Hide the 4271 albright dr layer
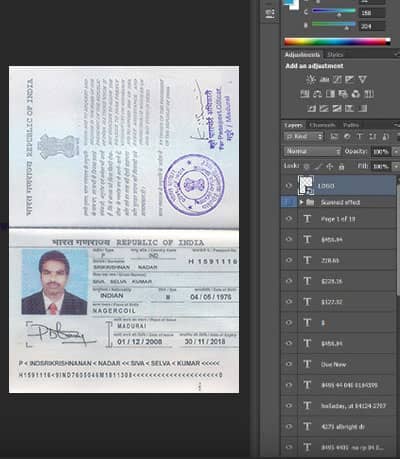 (289, 426)
